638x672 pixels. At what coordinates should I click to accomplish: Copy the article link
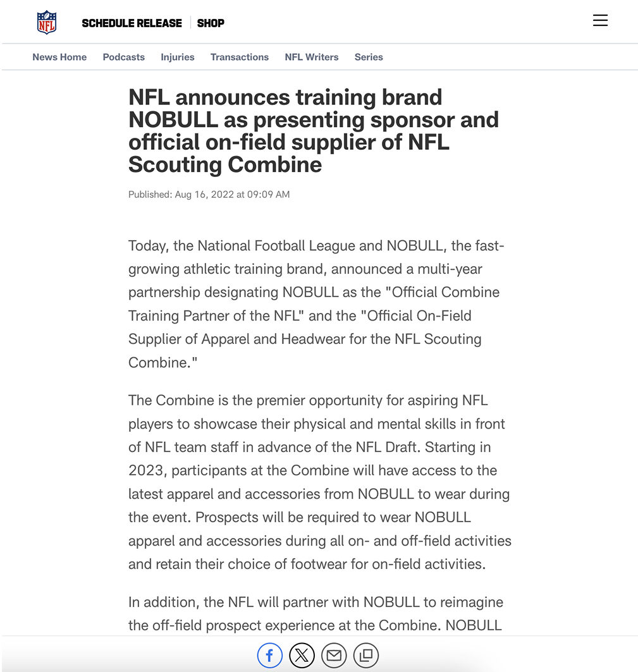click(x=365, y=656)
